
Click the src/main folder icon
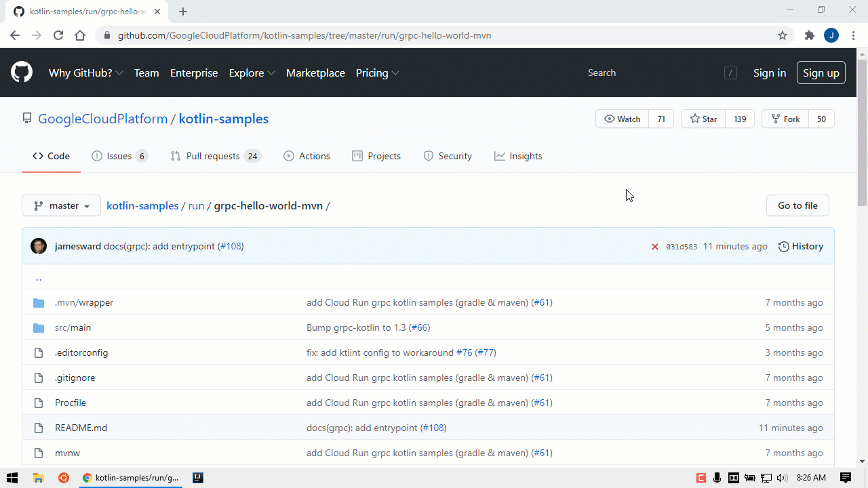click(x=39, y=328)
